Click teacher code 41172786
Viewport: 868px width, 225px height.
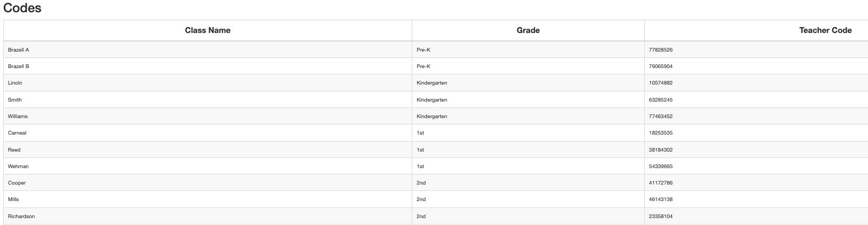click(x=661, y=182)
